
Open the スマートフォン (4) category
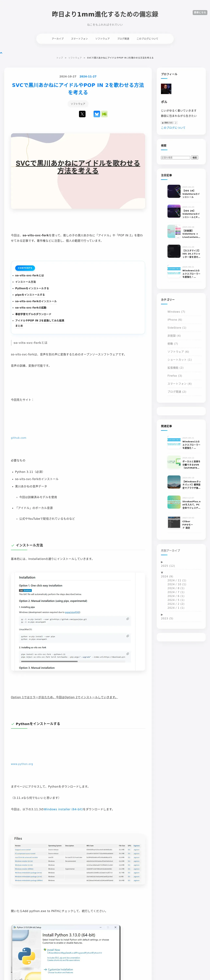[x=180, y=384]
